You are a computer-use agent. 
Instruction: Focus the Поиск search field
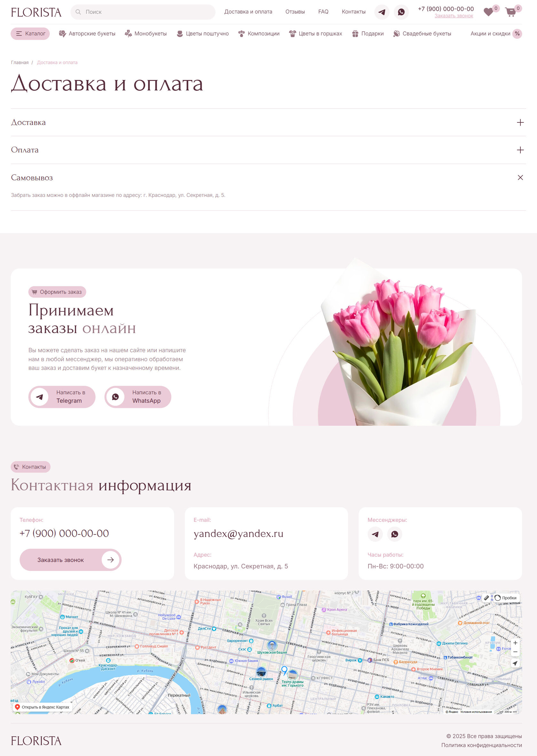pos(143,12)
